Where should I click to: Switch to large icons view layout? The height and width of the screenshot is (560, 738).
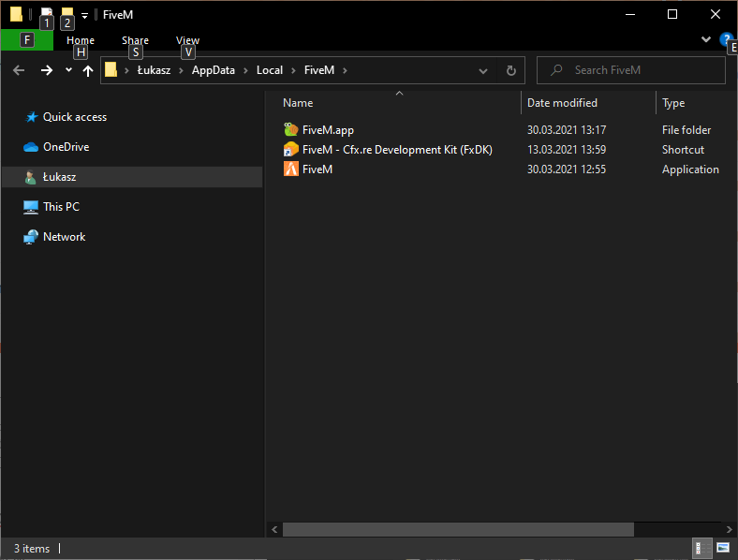tap(723, 547)
